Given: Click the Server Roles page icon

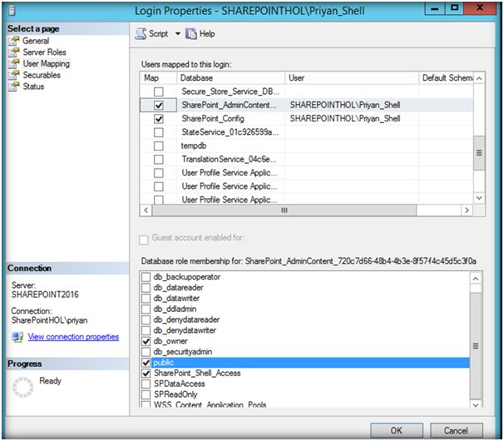Looking at the screenshot, I should click(14, 52).
